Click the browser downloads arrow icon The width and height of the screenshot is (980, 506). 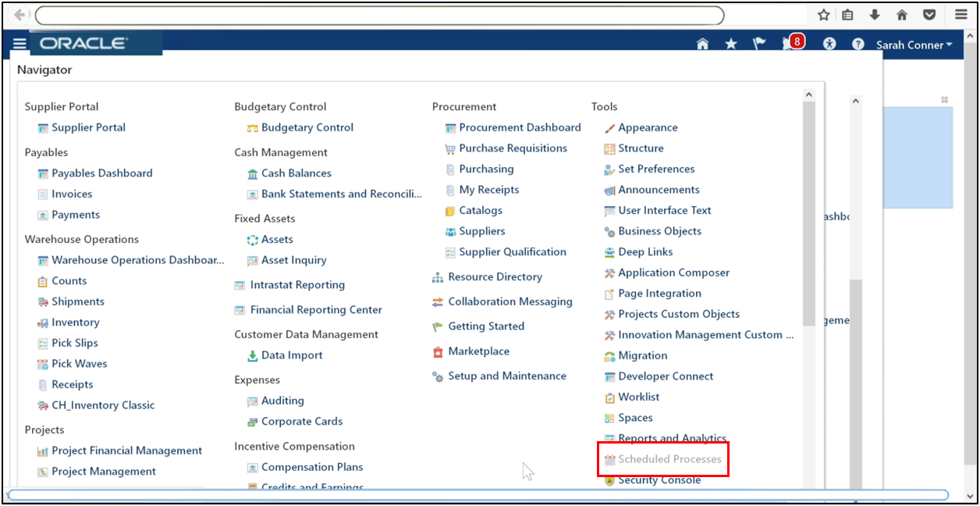(x=875, y=15)
